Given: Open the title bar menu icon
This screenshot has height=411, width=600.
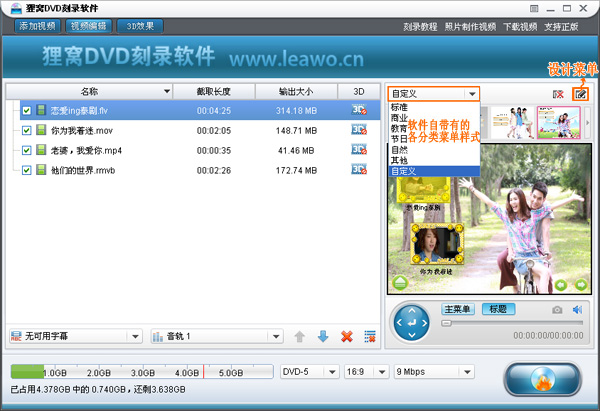Looking at the screenshot, I should coord(534,8).
